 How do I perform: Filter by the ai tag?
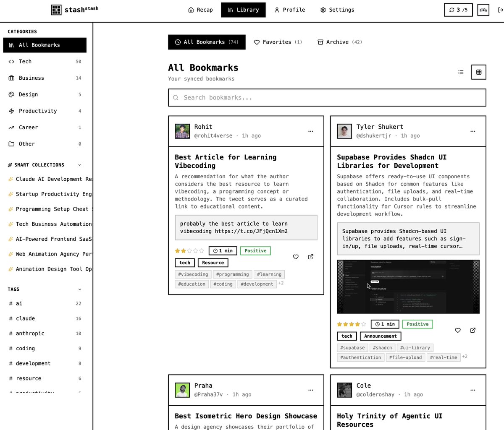pyautogui.click(x=45, y=303)
